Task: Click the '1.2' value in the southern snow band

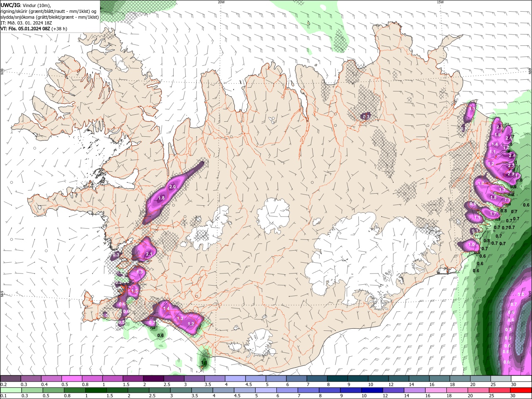Action: point(191,324)
